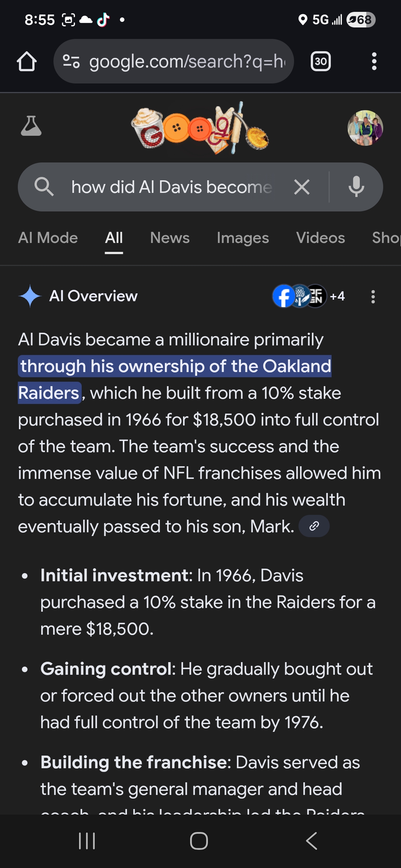
Task: Tap the browser home icon
Action: pos(27,62)
